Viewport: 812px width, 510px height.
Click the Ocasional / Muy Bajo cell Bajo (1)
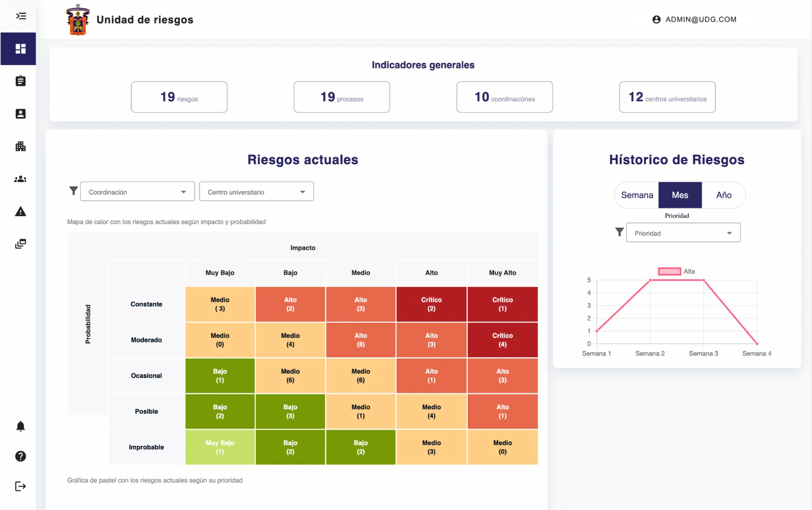220,376
